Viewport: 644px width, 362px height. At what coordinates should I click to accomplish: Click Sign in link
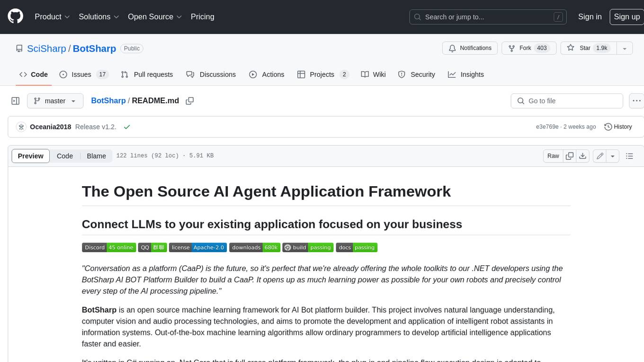pyautogui.click(x=590, y=17)
